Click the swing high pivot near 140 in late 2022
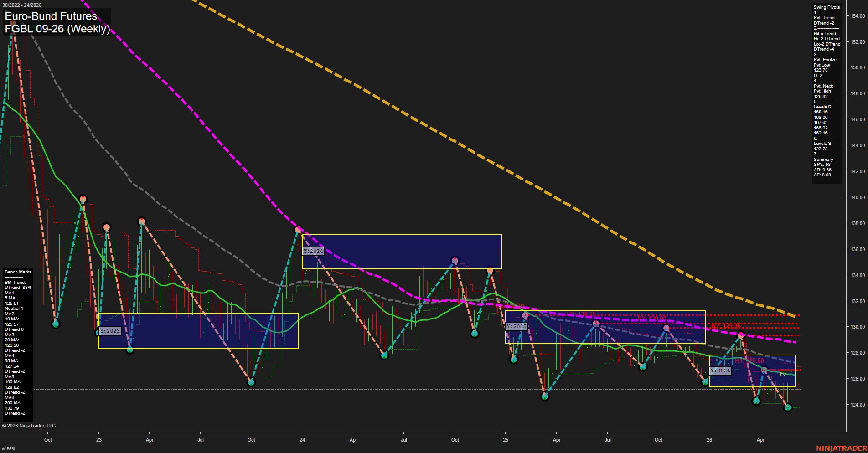Screen dimensions: 868x453 (83, 199)
